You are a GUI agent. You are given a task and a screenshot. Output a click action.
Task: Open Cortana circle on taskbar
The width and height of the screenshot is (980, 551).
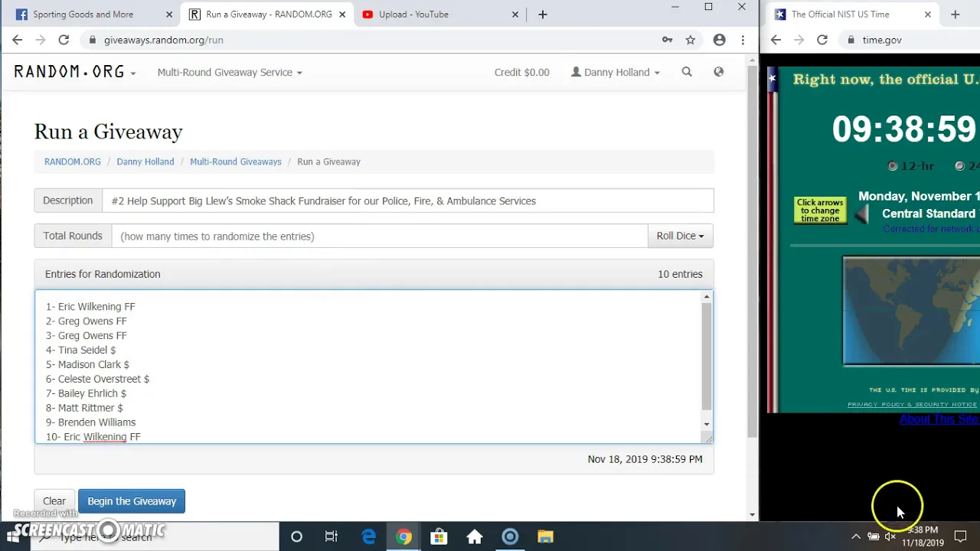pos(296,536)
